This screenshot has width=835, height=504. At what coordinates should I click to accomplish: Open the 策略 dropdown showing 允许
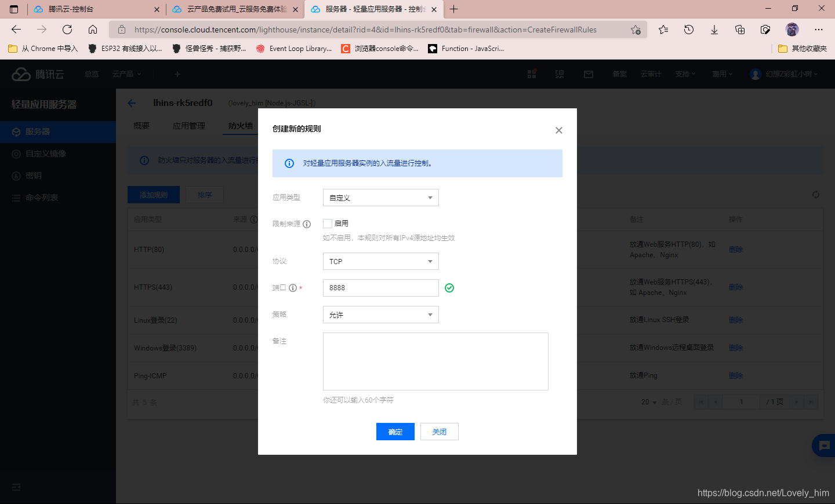[x=380, y=315]
